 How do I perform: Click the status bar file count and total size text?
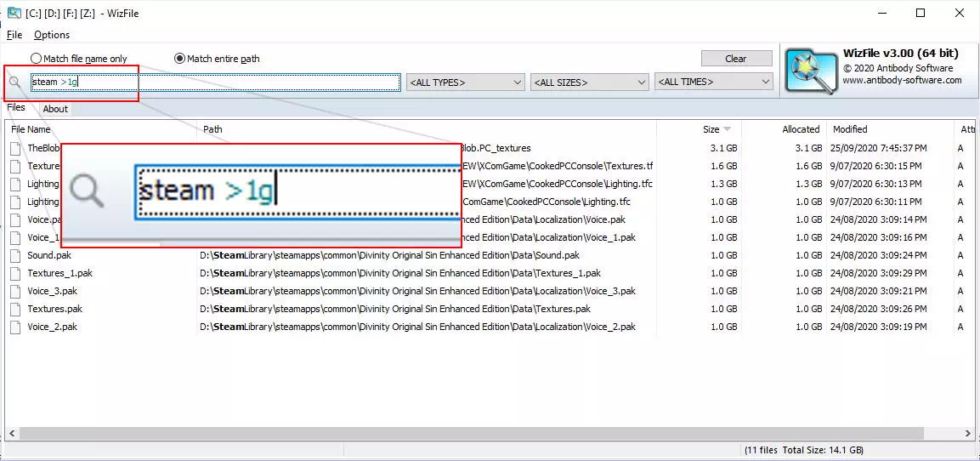[x=804, y=450]
